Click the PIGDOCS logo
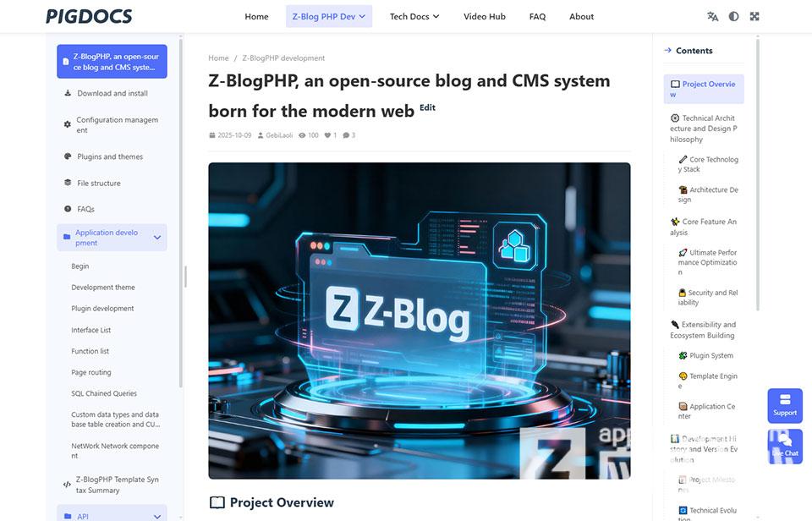The width and height of the screenshot is (812, 521). pos(89,16)
